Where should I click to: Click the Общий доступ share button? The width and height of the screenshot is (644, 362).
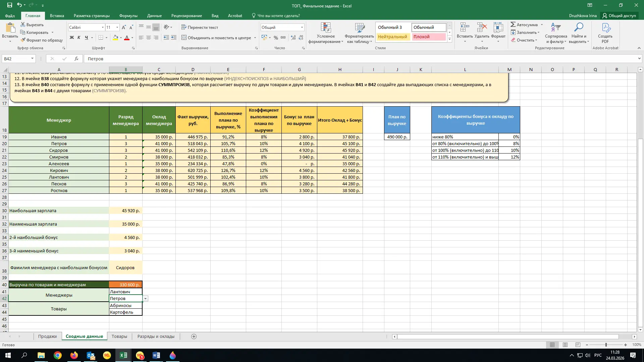619,16
